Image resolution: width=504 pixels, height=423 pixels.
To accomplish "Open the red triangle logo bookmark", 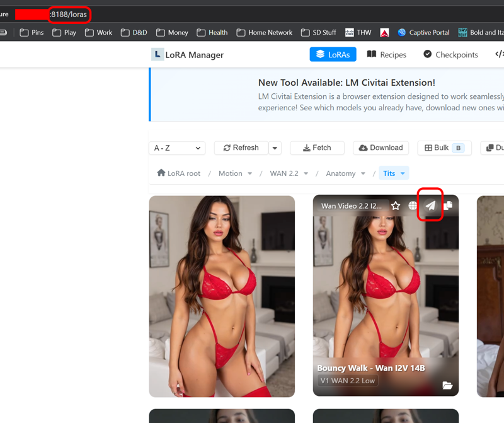I will point(384,33).
